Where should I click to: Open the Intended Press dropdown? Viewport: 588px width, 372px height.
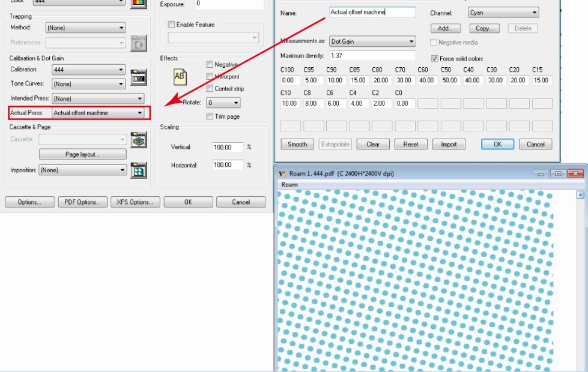point(97,98)
